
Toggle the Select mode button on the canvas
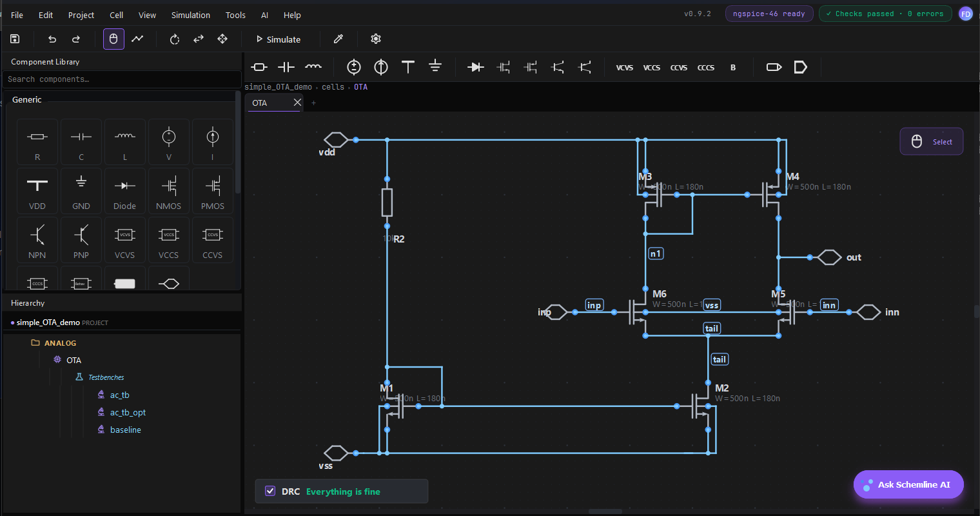tap(931, 141)
